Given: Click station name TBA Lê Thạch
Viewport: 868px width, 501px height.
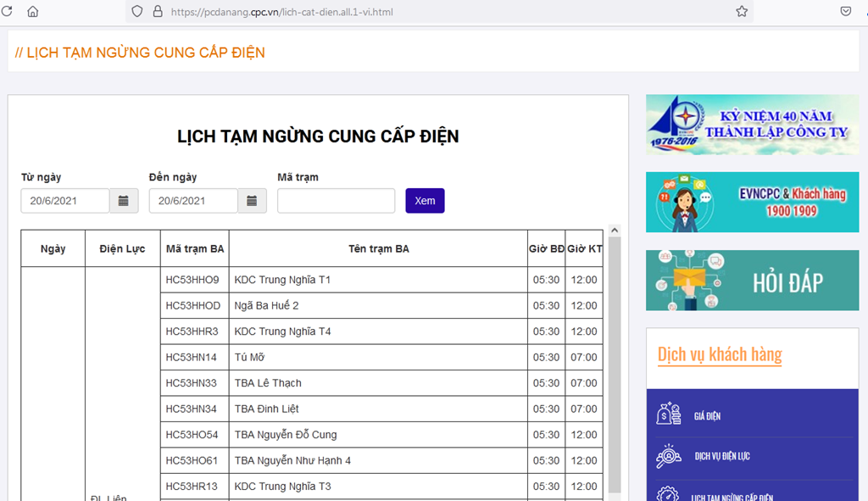Looking at the screenshot, I should [268, 383].
